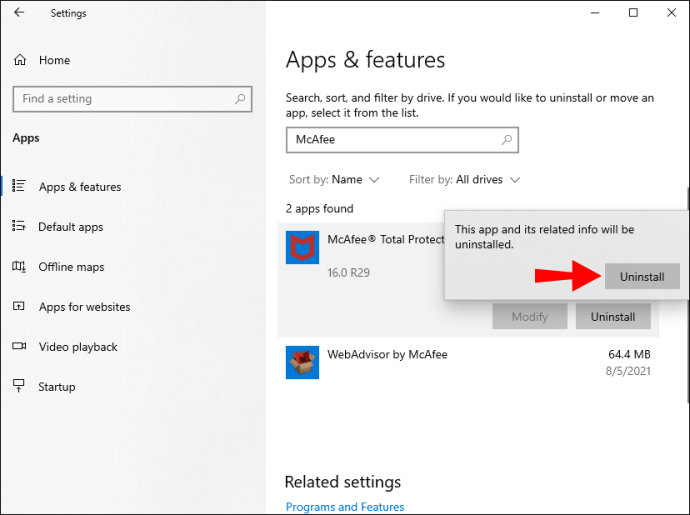Image resolution: width=690 pixels, height=515 pixels.
Task: Minimize the Settings window
Action: click(595, 13)
